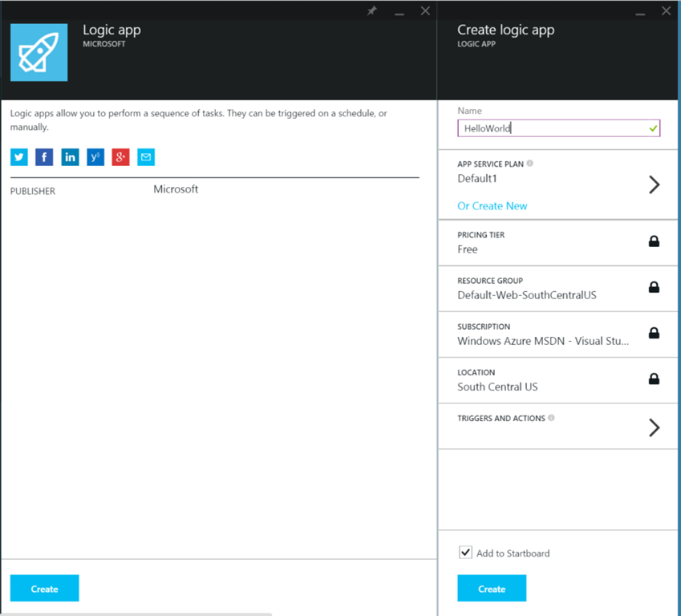681x616 pixels.
Task: Pin the Logic app blade
Action: (x=371, y=11)
